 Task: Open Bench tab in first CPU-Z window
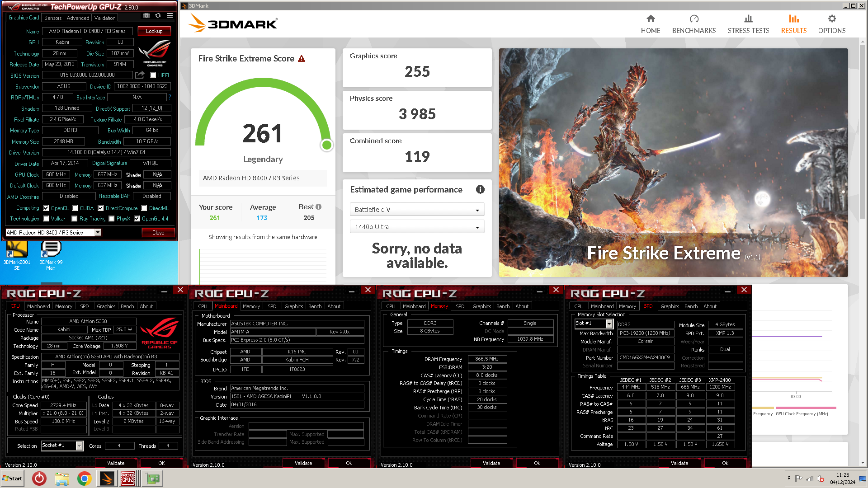(127, 306)
